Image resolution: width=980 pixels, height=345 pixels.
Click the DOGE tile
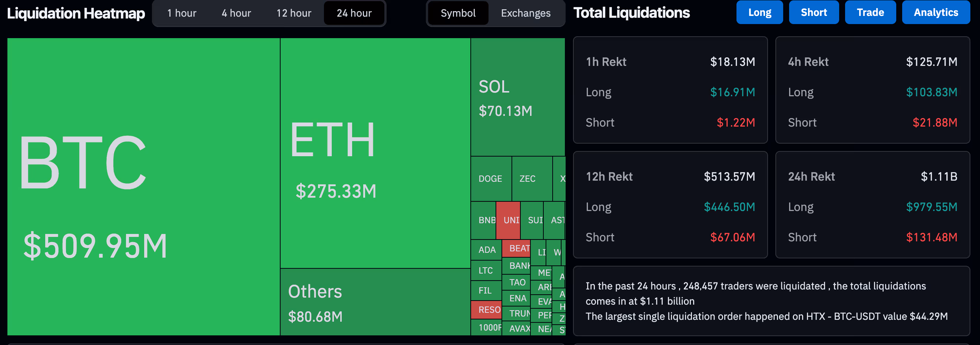click(490, 178)
